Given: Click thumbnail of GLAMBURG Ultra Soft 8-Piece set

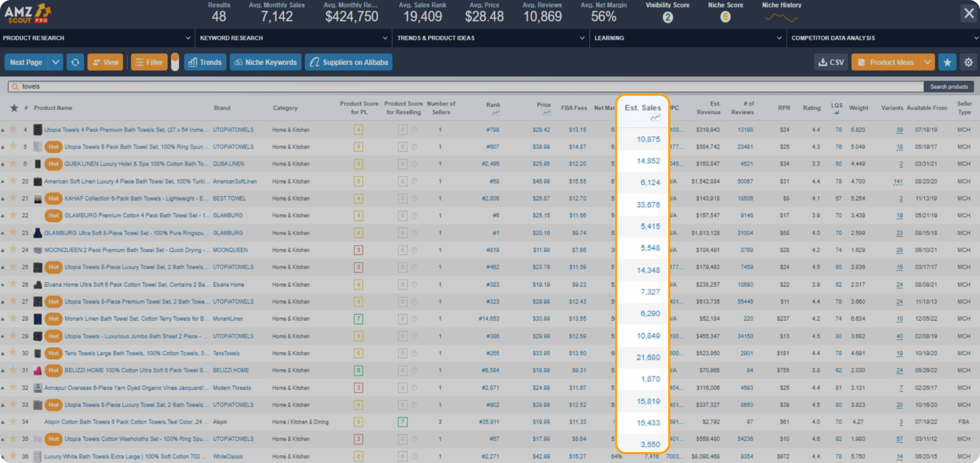Looking at the screenshot, I should coord(38,233).
